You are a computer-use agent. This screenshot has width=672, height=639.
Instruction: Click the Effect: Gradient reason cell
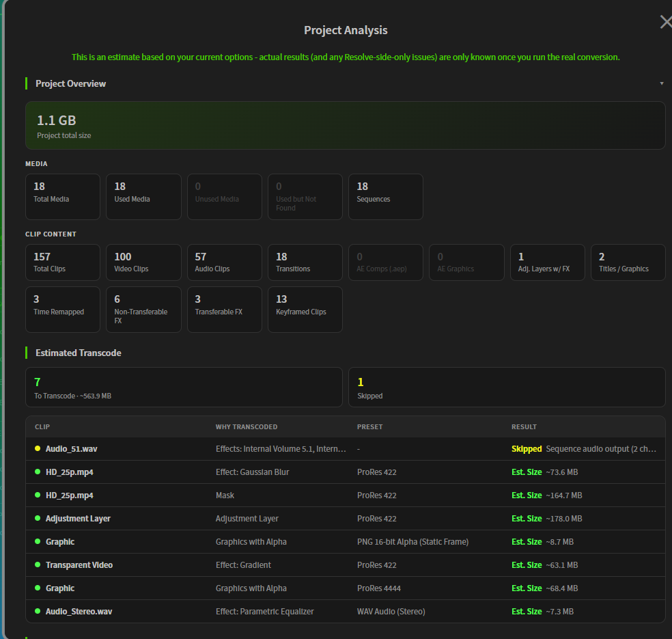[x=243, y=565]
